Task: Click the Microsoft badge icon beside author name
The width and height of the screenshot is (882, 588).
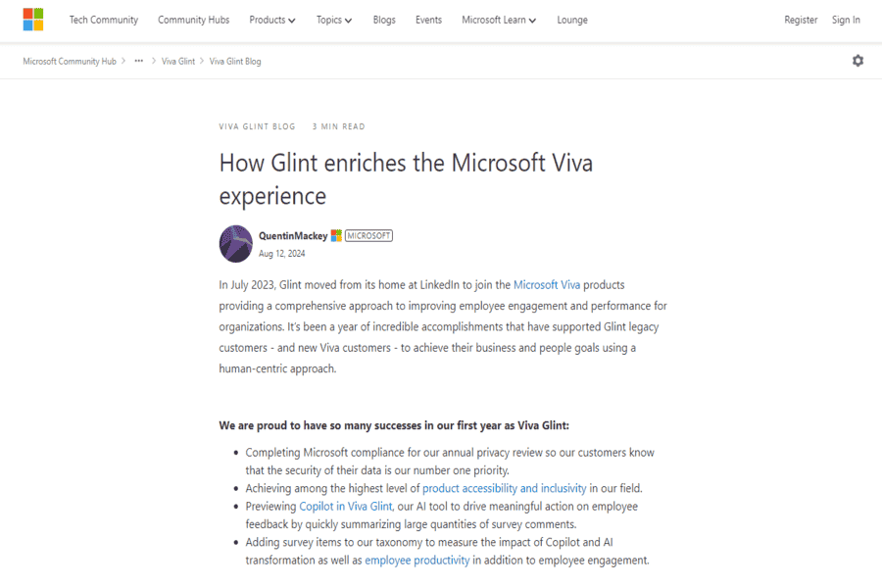Action: coord(336,236)
